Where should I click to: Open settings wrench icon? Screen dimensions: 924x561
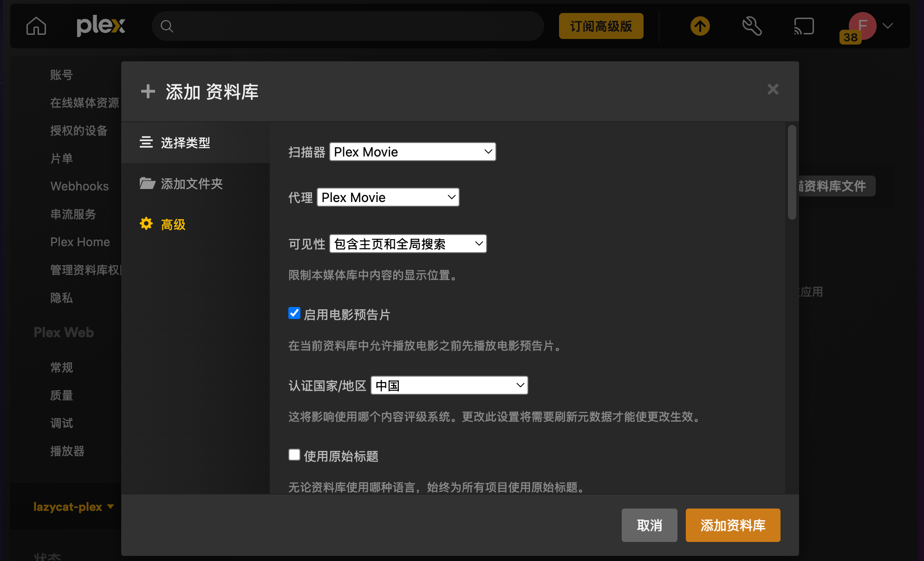(752, 26)
